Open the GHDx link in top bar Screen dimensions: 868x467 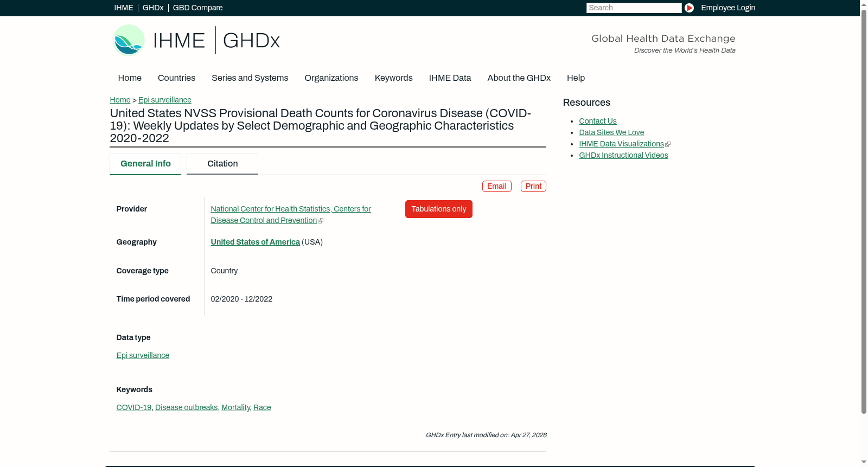point(153,8)
